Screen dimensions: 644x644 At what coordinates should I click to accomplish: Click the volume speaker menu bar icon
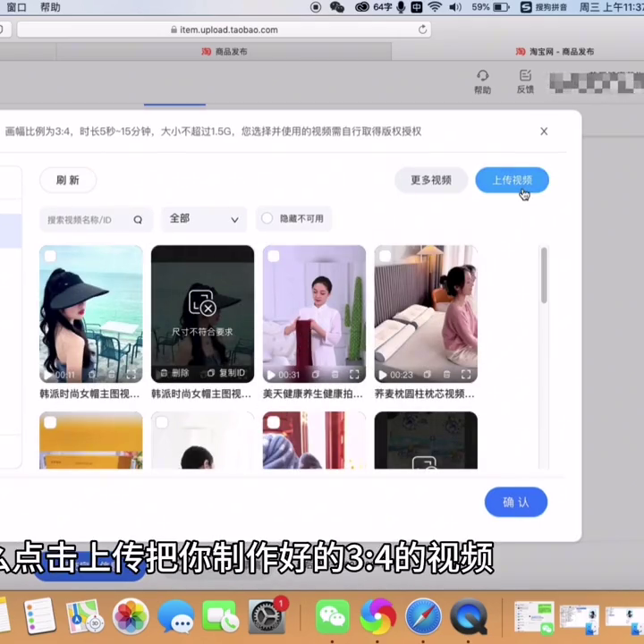coord(455,7)
